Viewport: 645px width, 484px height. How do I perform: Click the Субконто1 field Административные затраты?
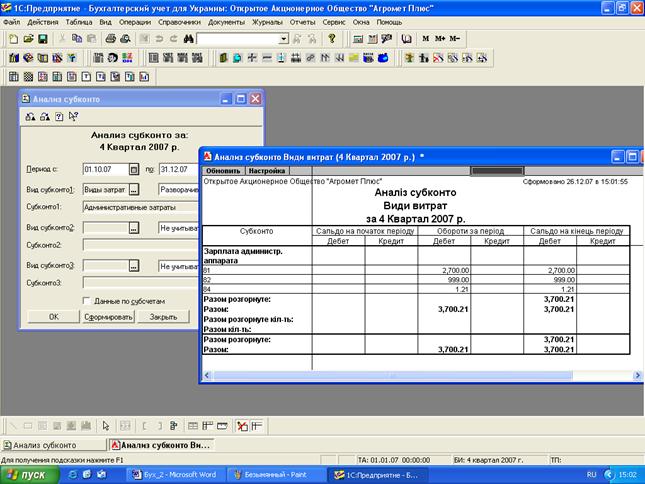[141, 207]
